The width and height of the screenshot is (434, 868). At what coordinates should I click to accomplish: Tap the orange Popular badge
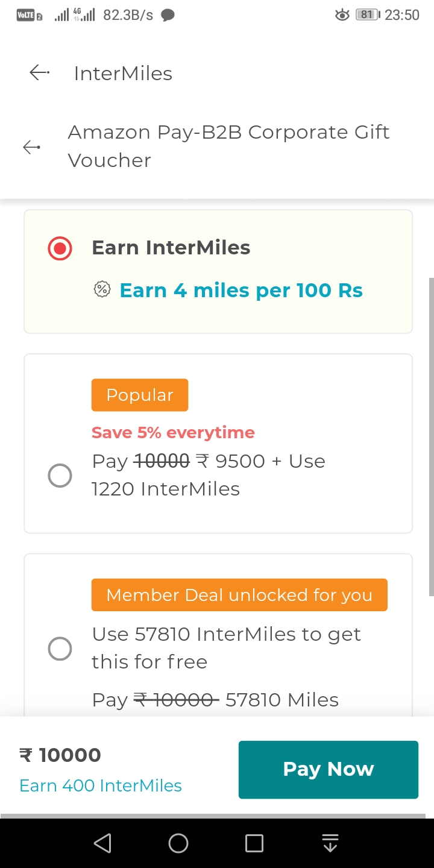click(x=140, y=395)
